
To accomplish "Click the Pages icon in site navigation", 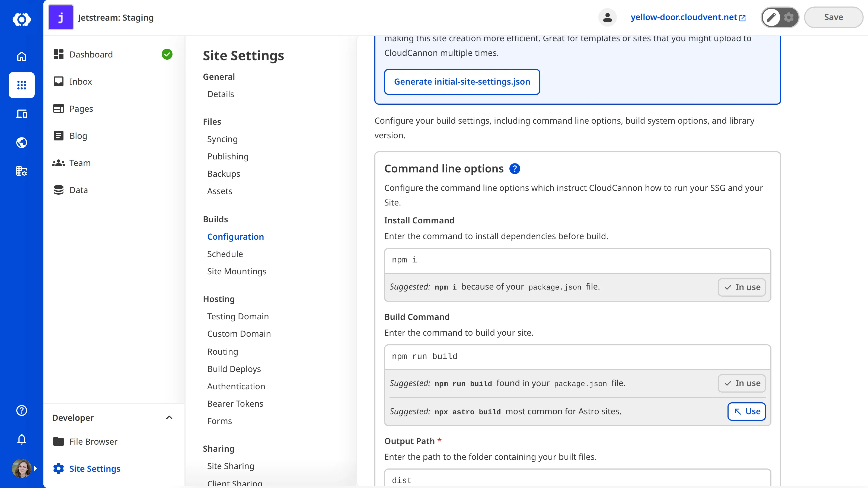I will [59, 108].
